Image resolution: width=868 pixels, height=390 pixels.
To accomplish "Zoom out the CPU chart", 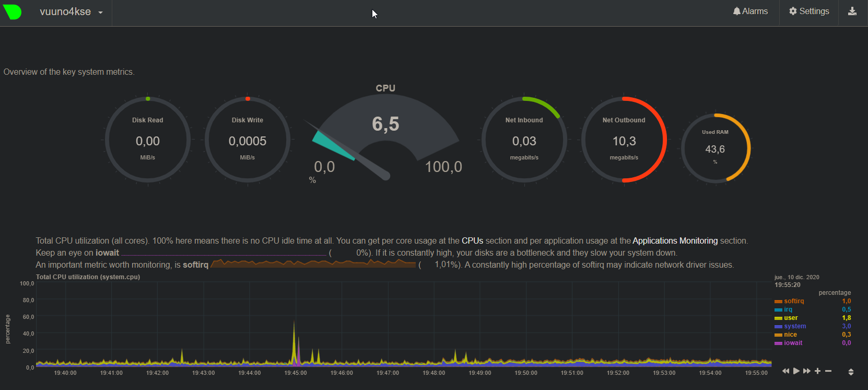I will pos(828,371).
